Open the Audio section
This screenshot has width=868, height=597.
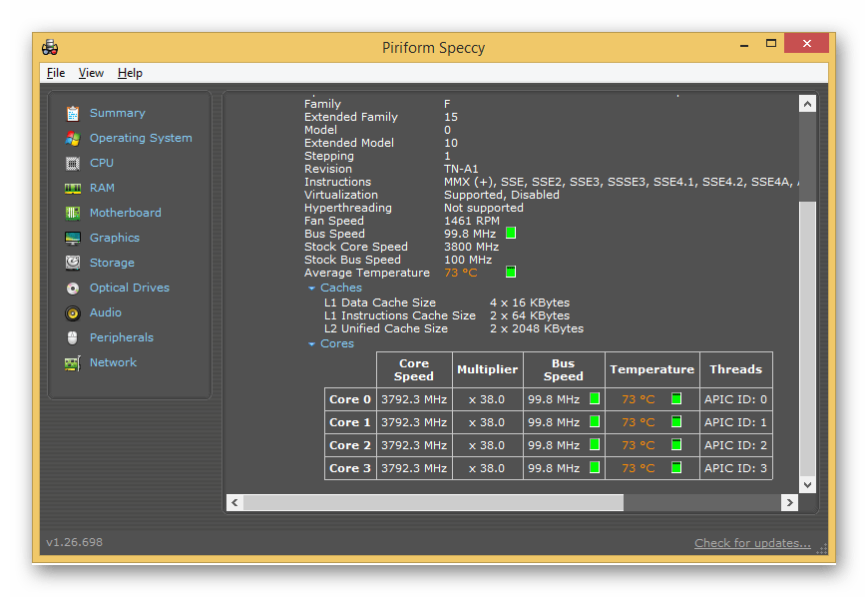105,312
